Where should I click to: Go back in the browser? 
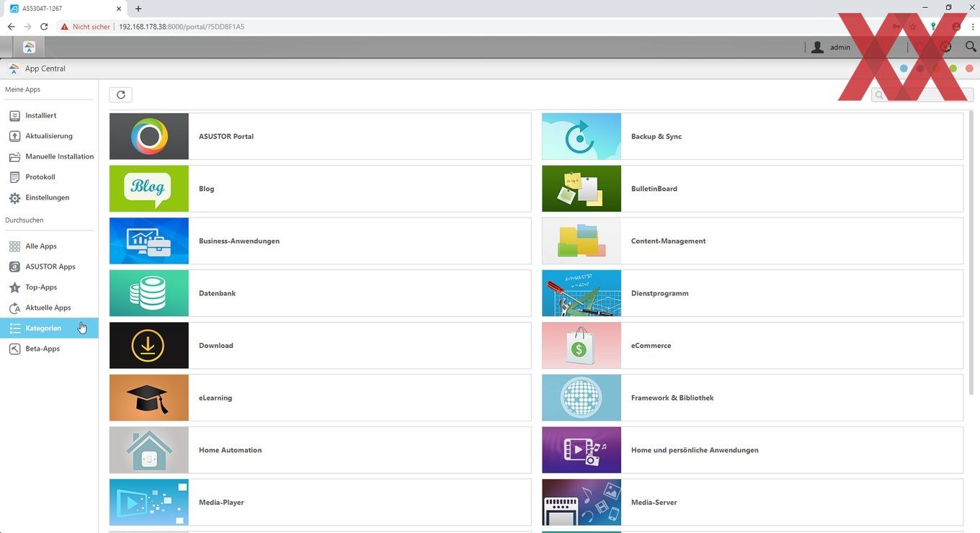point(11,27)
